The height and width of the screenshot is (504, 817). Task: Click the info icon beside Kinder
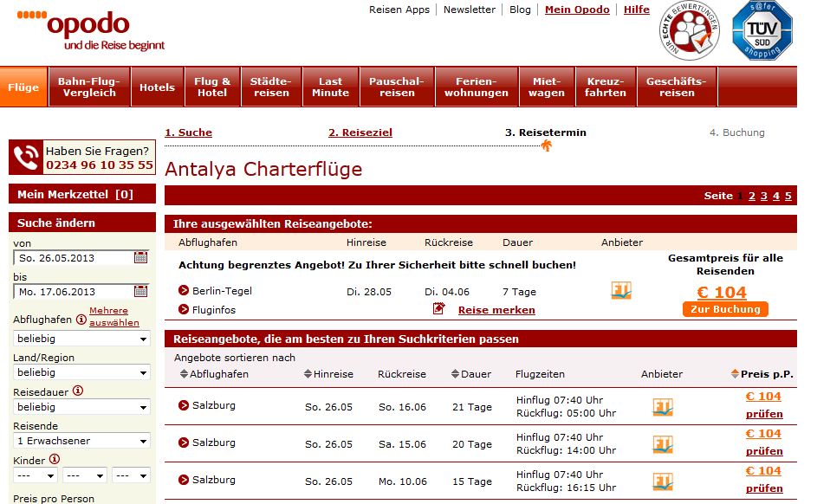click(x=55, y=459)
